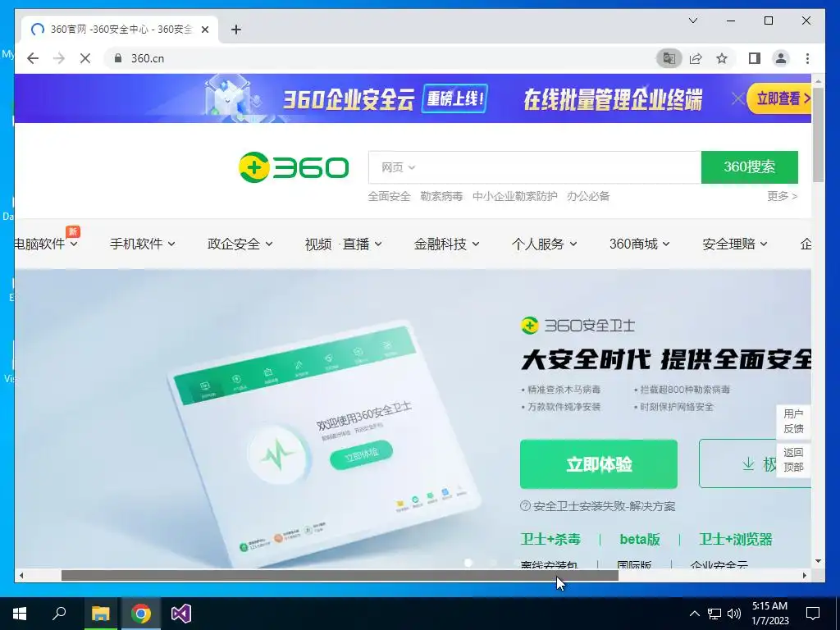Expand 政企安全 menu
The height and width of the screenshot is (630, 840).
point(240,244)
